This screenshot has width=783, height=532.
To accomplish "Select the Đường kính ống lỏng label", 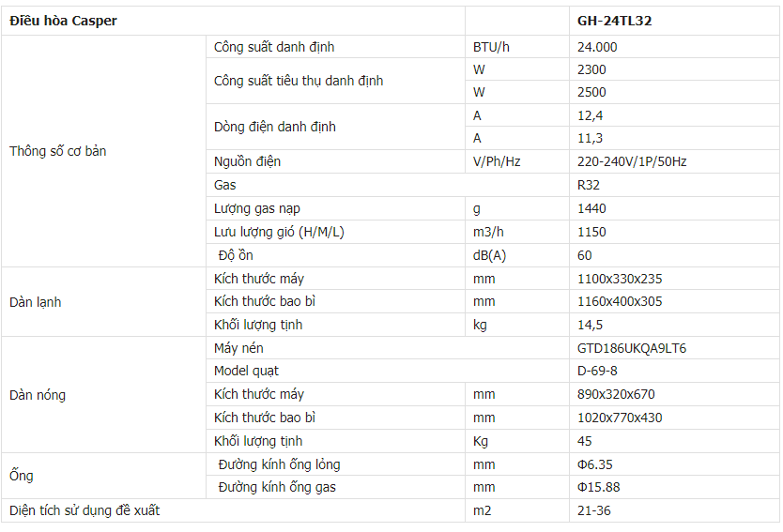I will pos(279,464).
